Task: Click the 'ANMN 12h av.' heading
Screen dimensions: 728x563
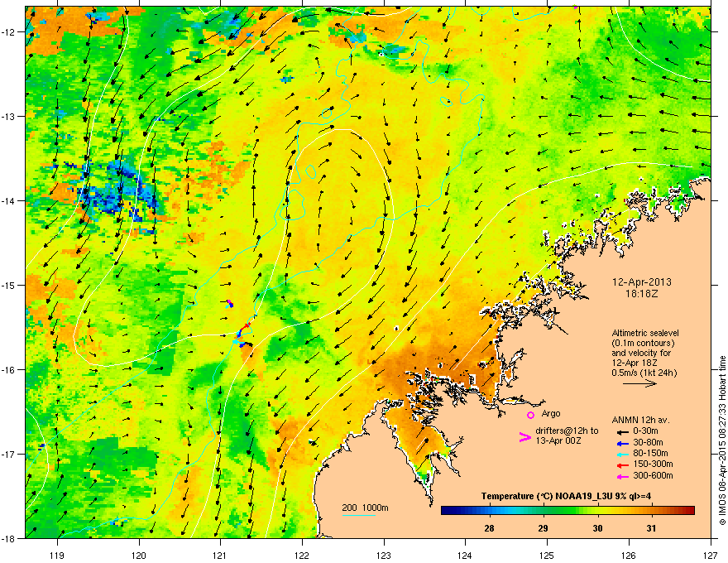Action: 640,421
